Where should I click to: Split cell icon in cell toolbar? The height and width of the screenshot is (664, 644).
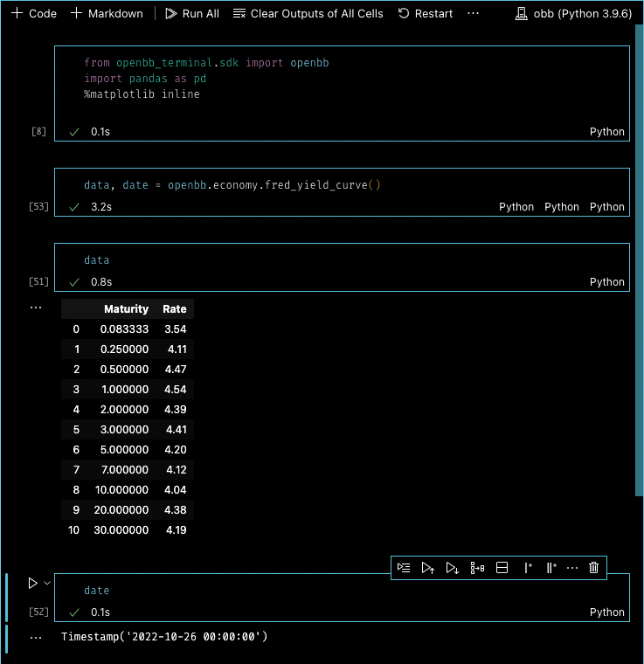coord(502,567)
